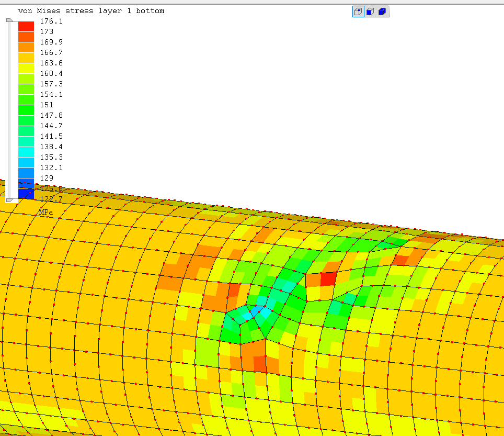The image size is (504, 436).
Task: Click the yellow-green 160.4 legend swatch
Action: 26,79
